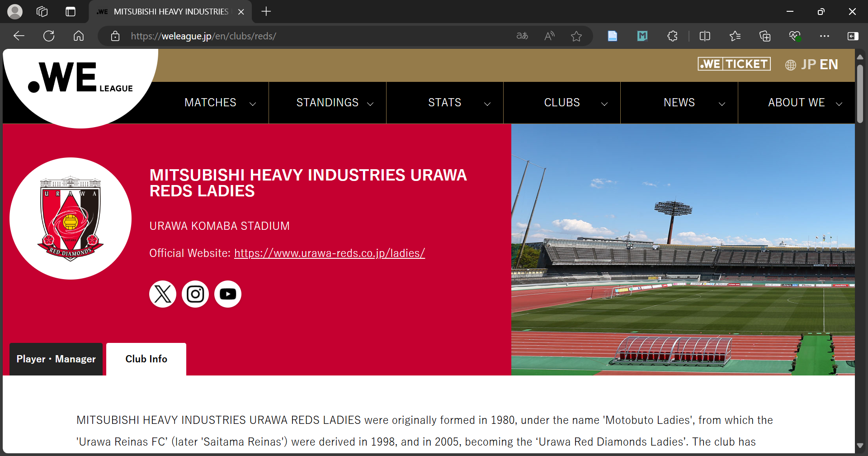Click the address bar URL
Viewport: 868px width, 456px height.
tap(203, 36)
